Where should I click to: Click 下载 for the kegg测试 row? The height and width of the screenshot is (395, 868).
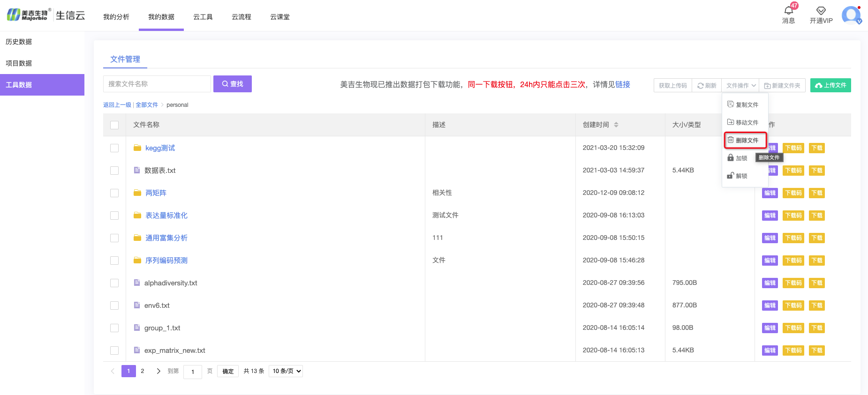pyautogui.click(x=817, y=148)
